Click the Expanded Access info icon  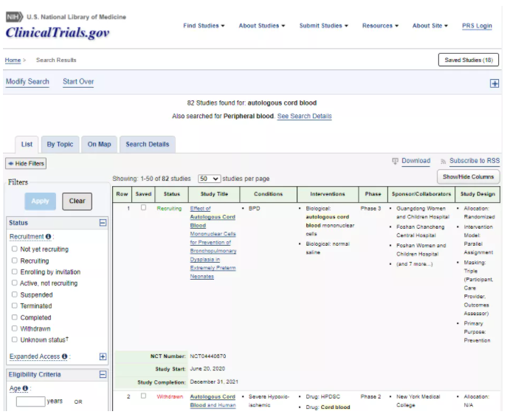point(65,357)
